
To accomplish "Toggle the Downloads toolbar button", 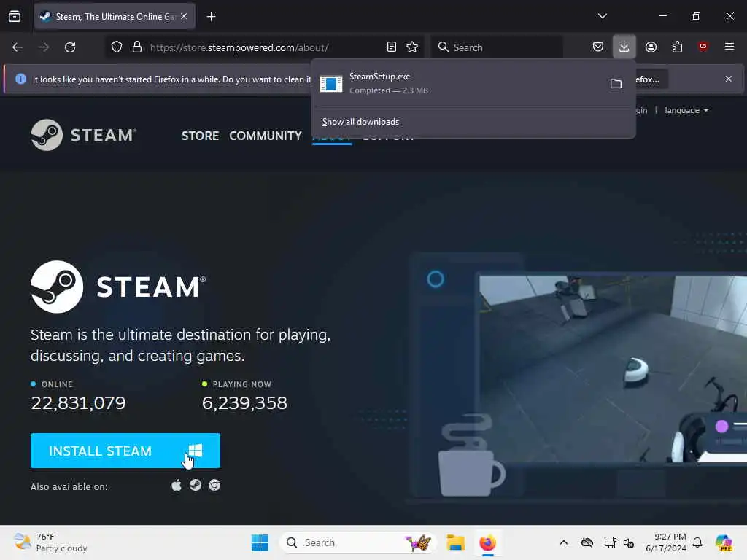I will click(624, 47).
